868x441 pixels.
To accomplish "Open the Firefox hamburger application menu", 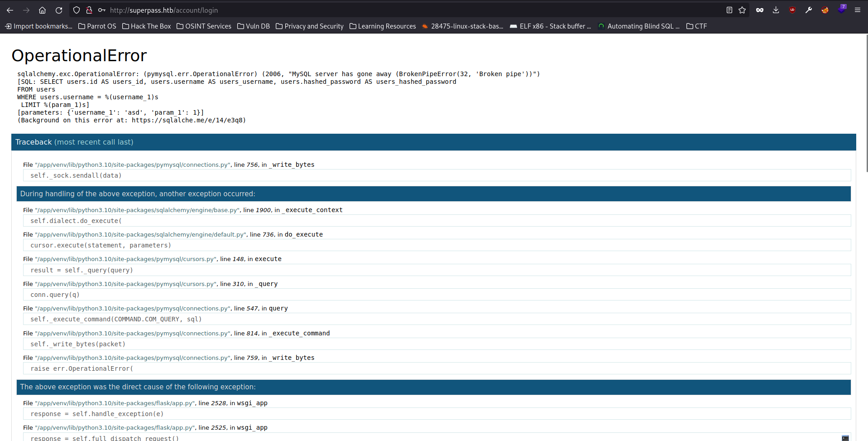I will click(x=858, y=10).
